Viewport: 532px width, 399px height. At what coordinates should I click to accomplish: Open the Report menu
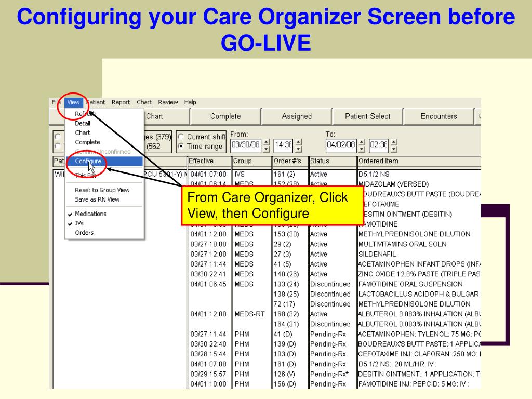(x=121, y=102)
